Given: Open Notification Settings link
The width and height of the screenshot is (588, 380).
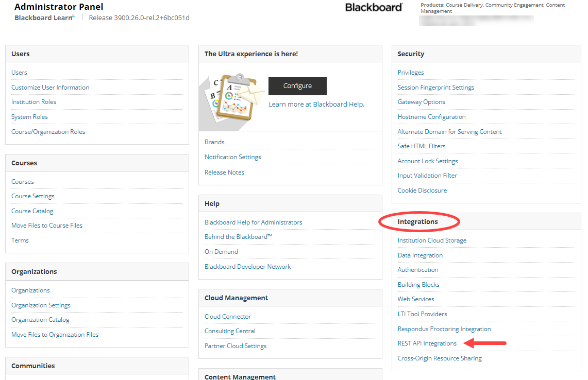Looking at the screenshot, I should 232,157.
